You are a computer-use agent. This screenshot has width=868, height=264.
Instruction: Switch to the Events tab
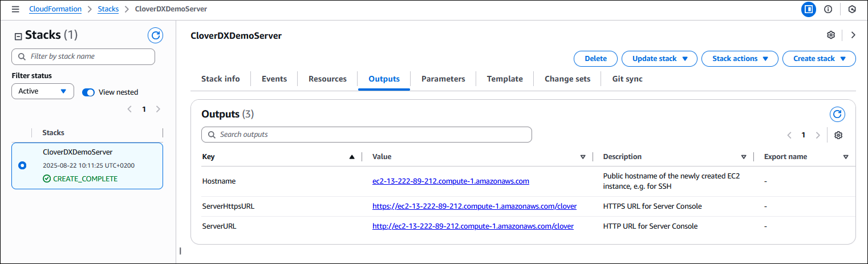[274, 79]
